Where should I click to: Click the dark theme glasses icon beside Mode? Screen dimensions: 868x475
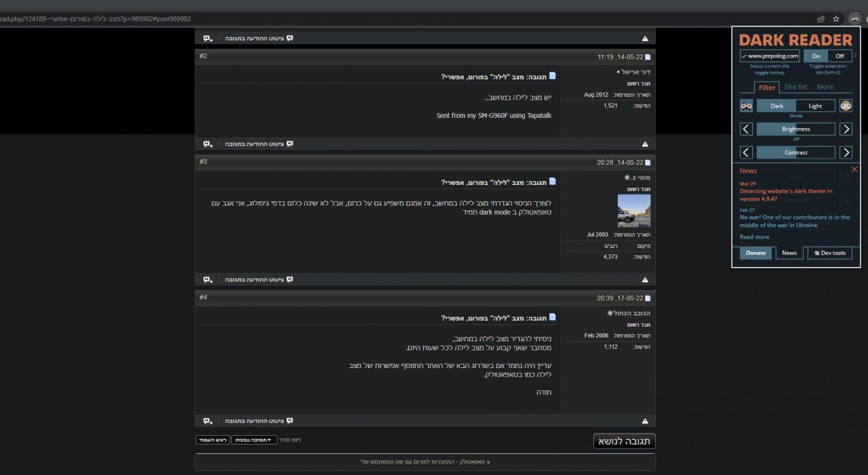746,106
